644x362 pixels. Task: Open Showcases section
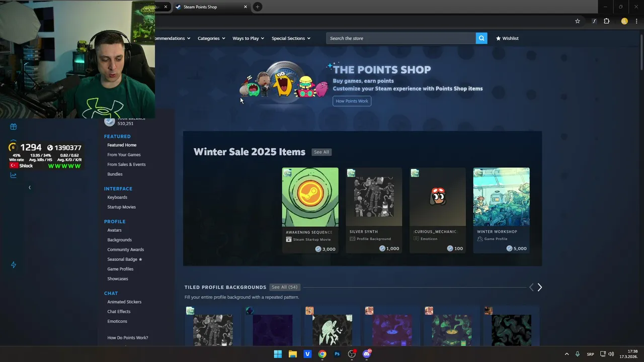tap(118, 279)
